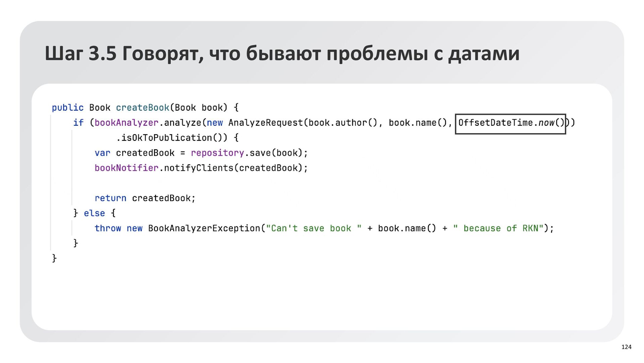Click the var keyword
Screen dimensions: 644x363
pyautogui.click(x=102, y=153)
